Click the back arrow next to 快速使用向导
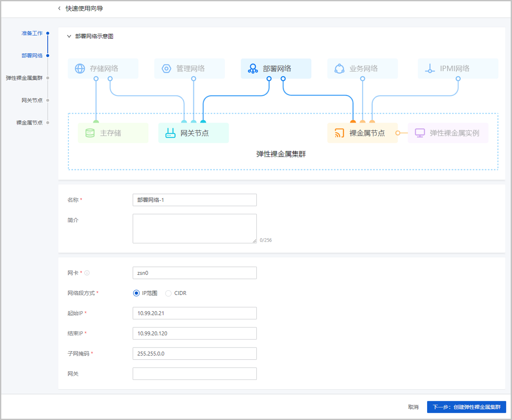 click(58, 8)
